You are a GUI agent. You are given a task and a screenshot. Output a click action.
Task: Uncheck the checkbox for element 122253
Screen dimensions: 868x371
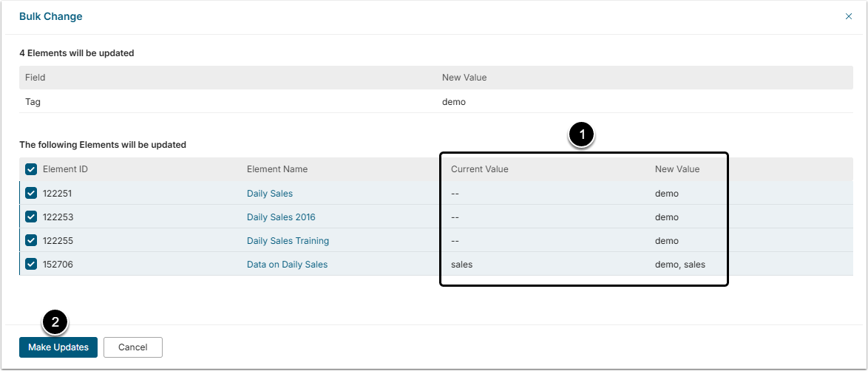coord(31,217)
